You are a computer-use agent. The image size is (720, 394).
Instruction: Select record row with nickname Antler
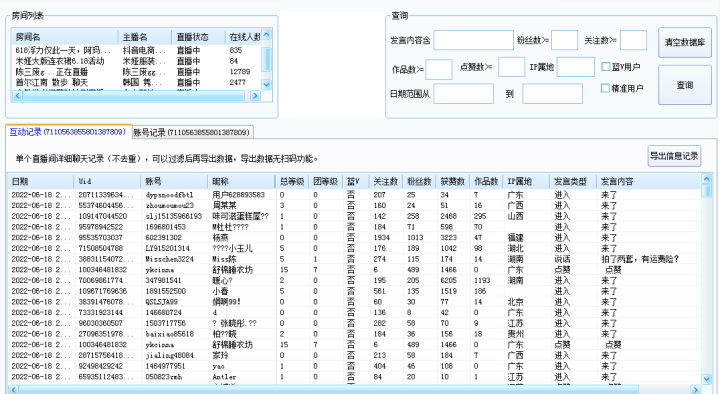click(354, 377)
